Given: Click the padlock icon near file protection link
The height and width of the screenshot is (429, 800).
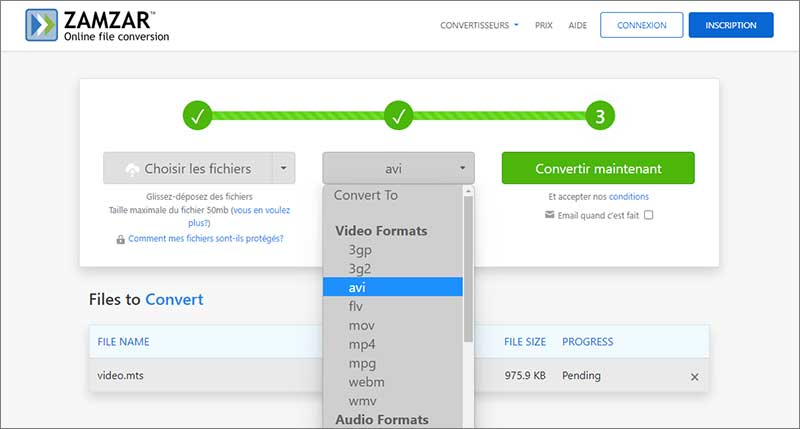Looking at the screenshot, I should pyautogui.click(x=120, y=239).
